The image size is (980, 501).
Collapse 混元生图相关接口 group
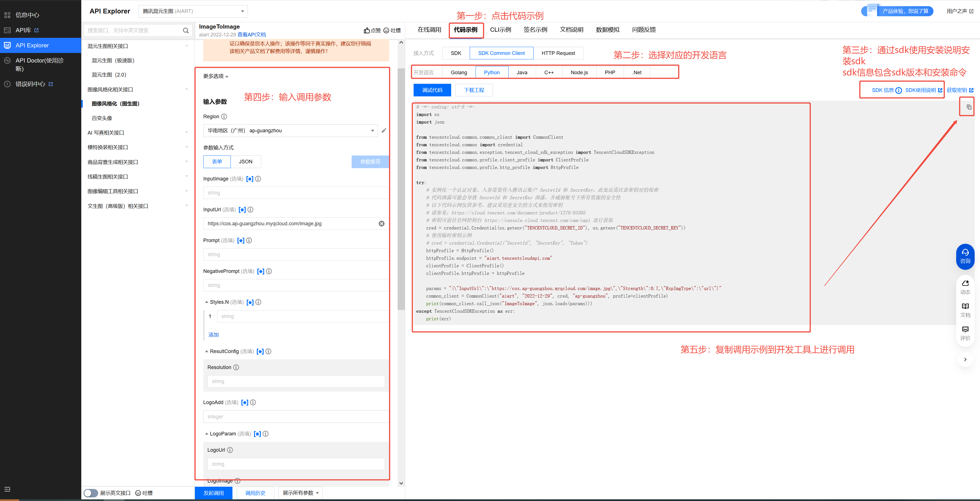point(186,46)
